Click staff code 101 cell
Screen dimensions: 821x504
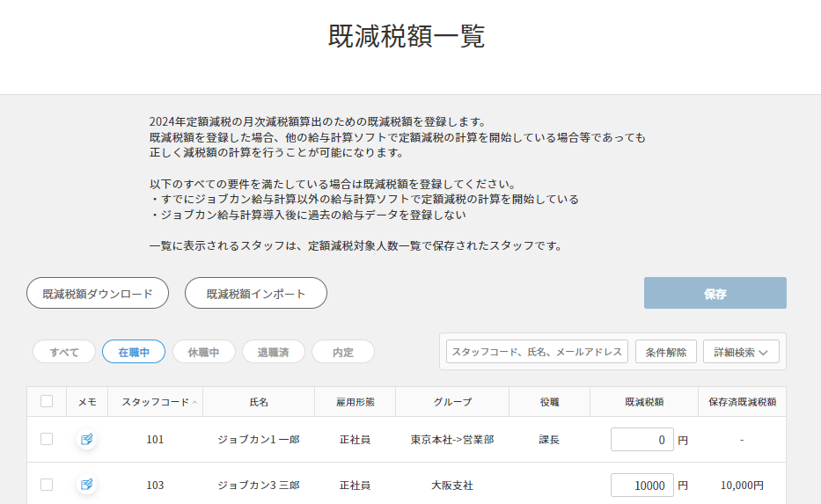[155, 440]
